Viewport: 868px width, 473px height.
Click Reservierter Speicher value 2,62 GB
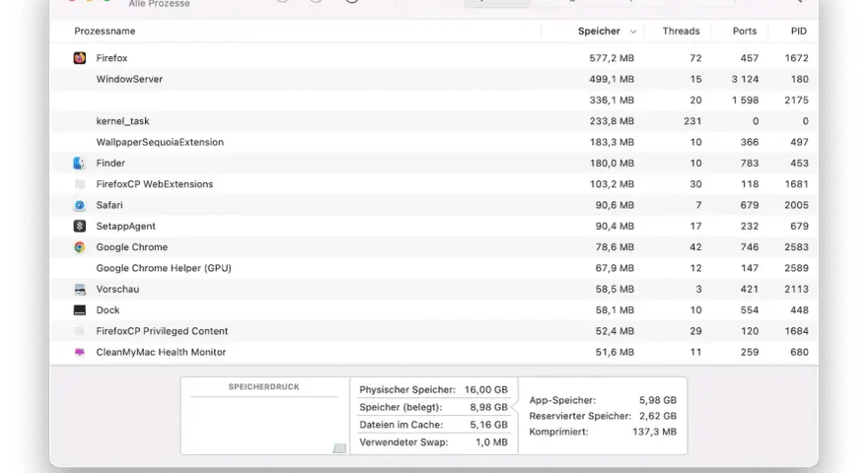[x=658, y=416]
